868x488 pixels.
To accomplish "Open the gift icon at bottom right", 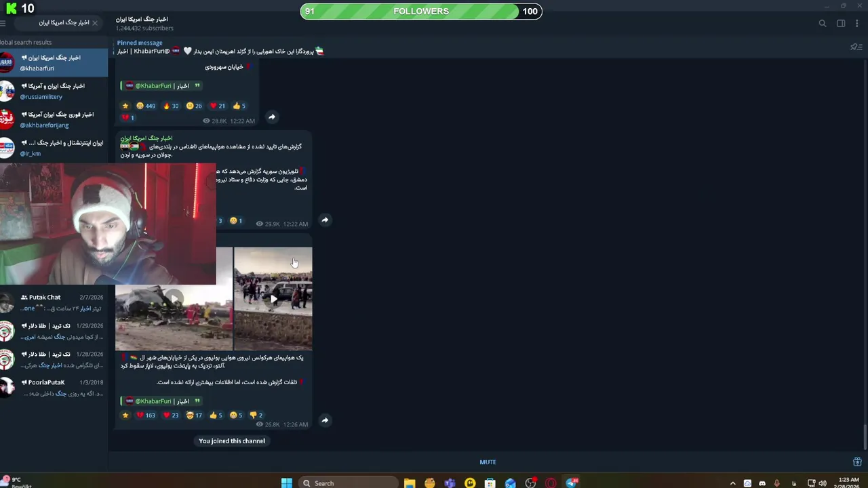I will 857,462.
